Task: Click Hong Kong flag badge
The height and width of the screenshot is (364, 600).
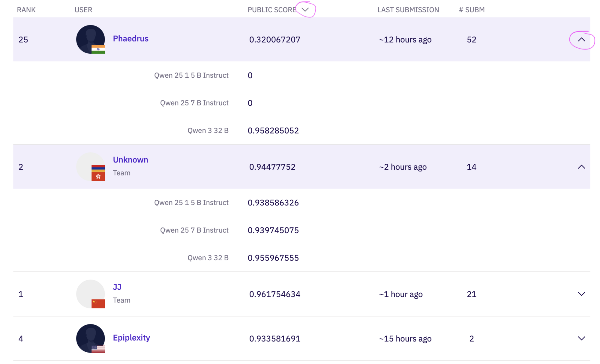Action: tap(98, 176)
